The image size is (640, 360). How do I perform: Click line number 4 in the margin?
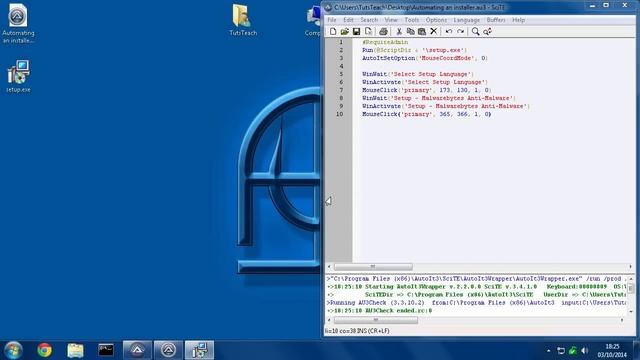point(341,66)
